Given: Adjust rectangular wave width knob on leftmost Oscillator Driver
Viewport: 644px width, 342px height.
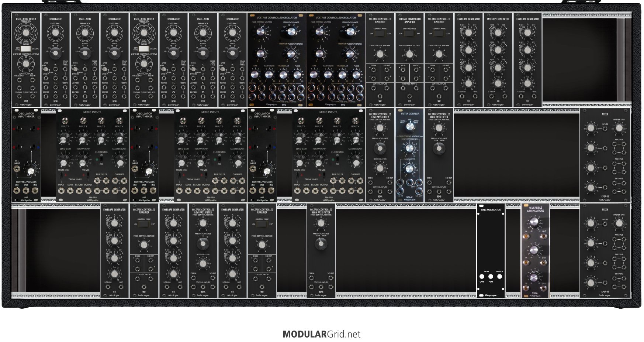Looking at the screenshot, I should tap(26, 64).
